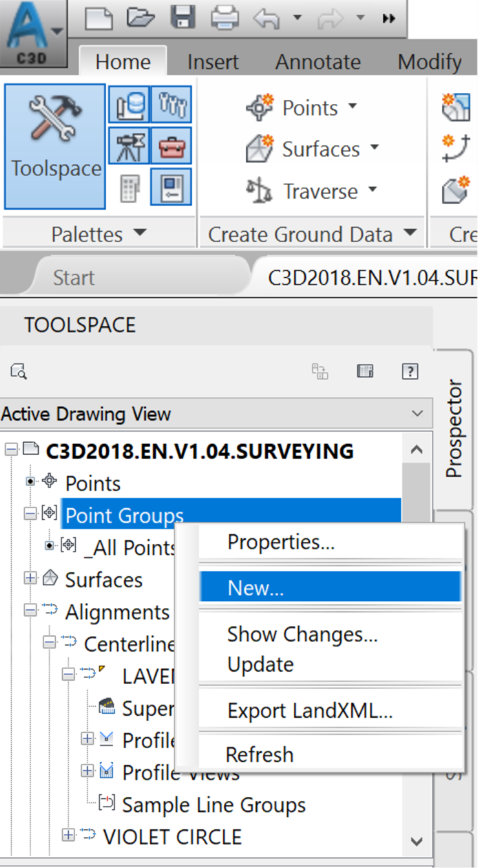Click the New file icon in quick access toolbar
This screenshot has height=868, width=478.
[x=98, y=18]
